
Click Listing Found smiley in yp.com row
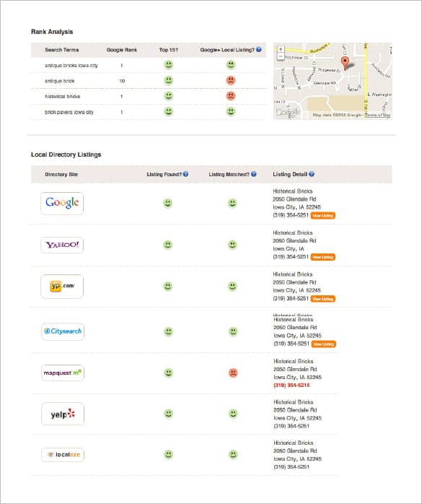pyautogui.click(x=167, y=286)
